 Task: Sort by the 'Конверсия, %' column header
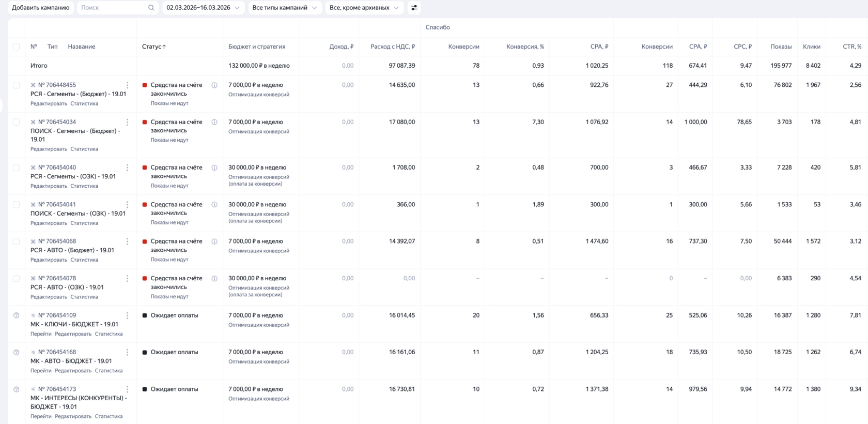click(525, 47)
